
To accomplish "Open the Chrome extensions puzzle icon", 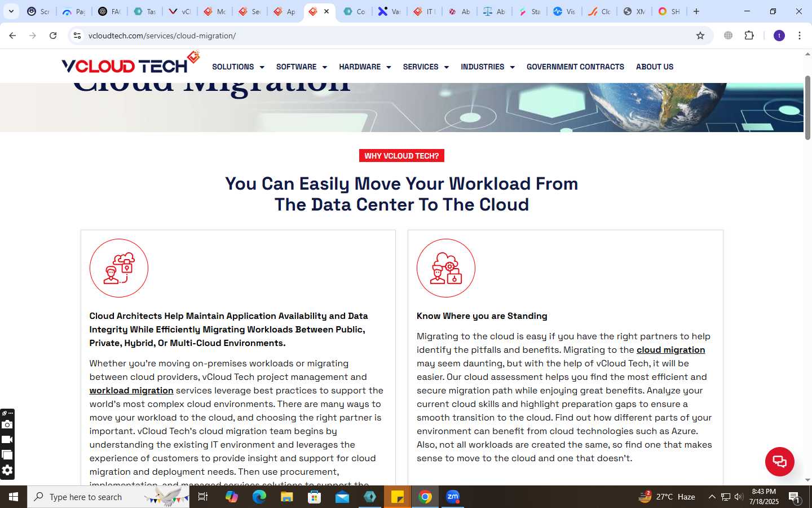I will pyautogui.click(x=749, y=36).
